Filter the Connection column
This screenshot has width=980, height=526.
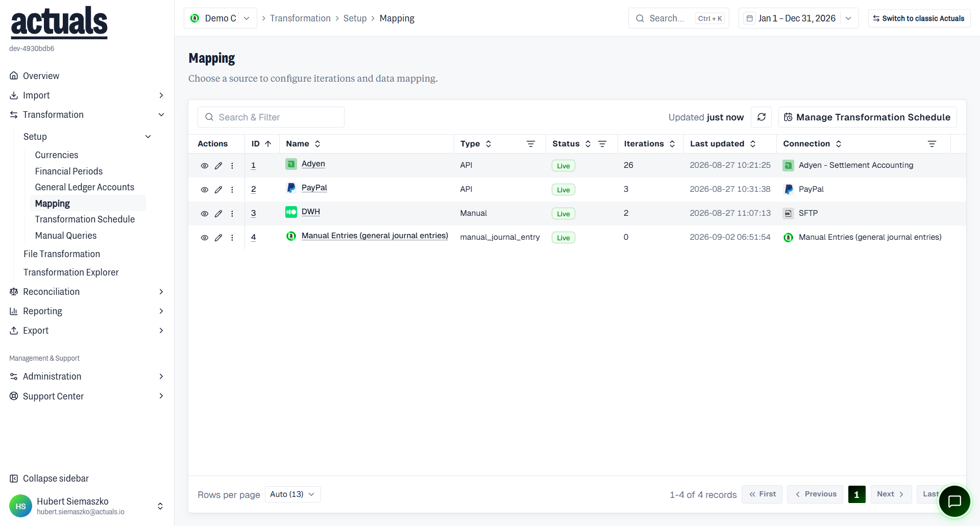[x=932, y=144]
